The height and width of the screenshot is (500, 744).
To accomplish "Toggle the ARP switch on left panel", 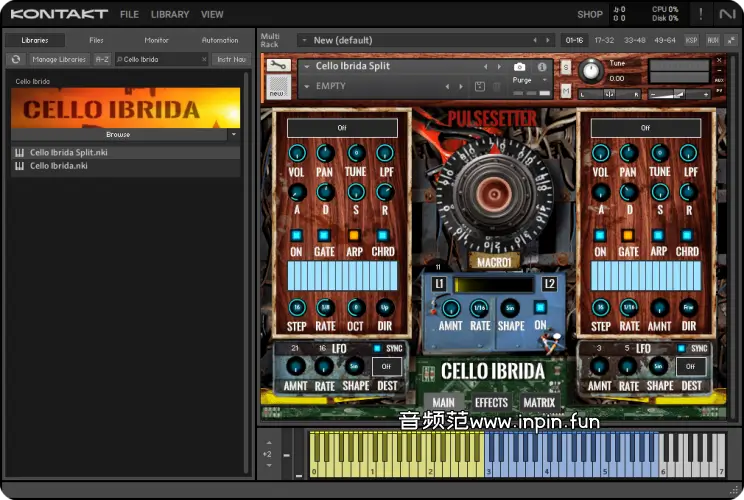I will tap(353, 235).
